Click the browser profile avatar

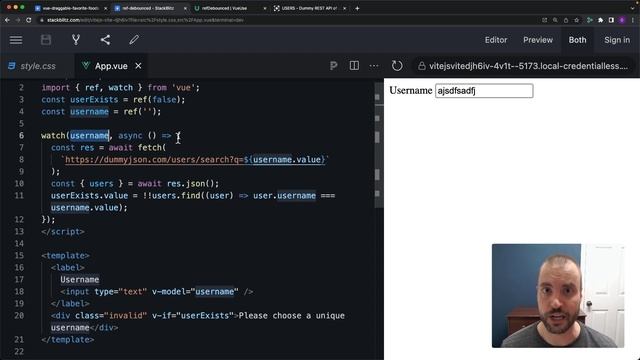pos(622,20)
